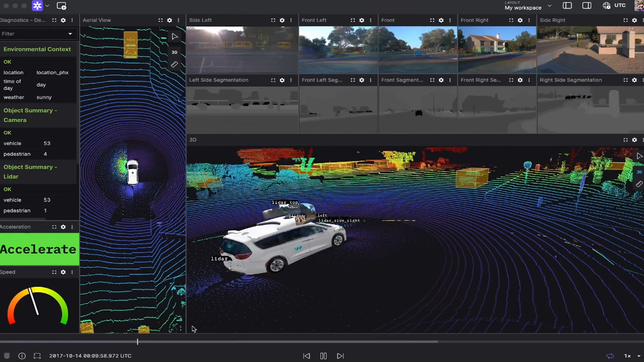Screen dimensions: 644x362
Task: Toggle 3D camera mode in Aerial View
Action: (x=174, y=52)
